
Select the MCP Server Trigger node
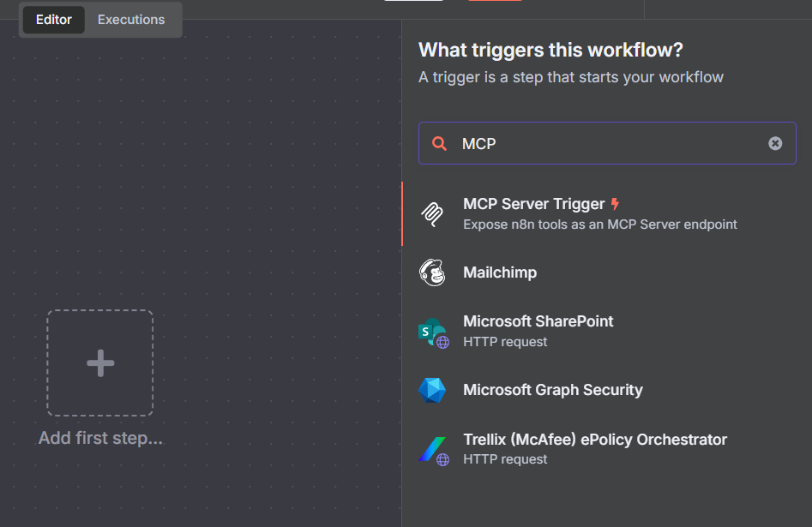[x=607, y=214]
